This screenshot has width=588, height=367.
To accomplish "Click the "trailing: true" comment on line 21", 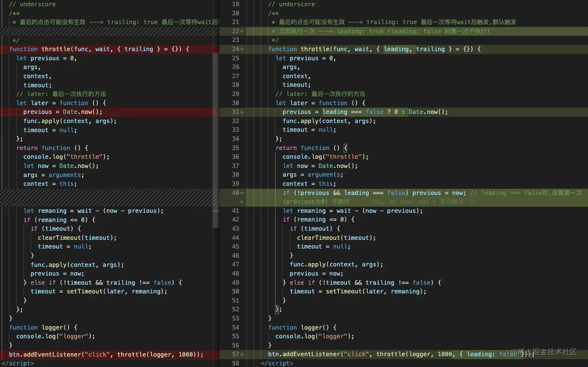I will [x=392, y=22].
